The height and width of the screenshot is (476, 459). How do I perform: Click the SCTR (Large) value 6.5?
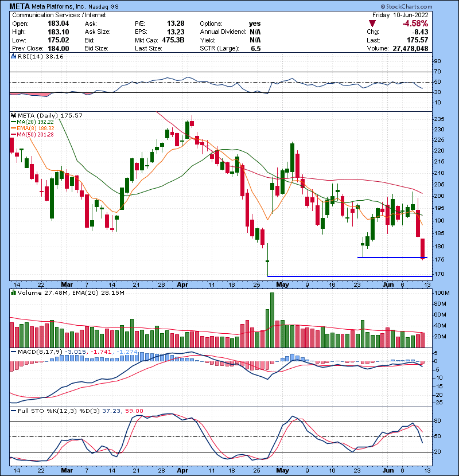click(x=256, y=49)
